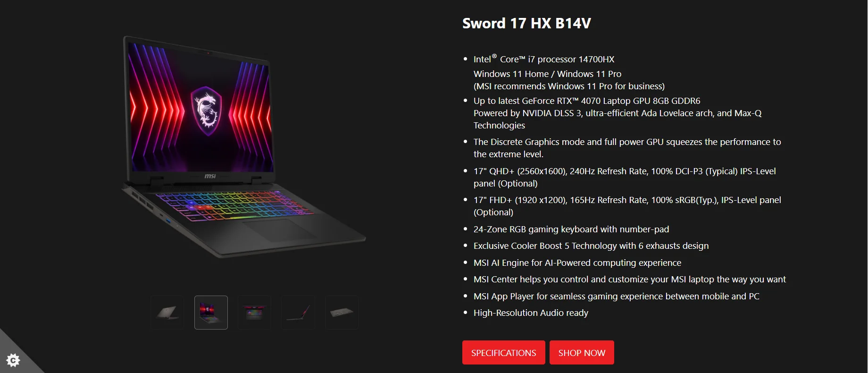Click the touchpad in the laptop image
Image resolution: width=868 pixels, height=373 pixels.
point(280,230)
